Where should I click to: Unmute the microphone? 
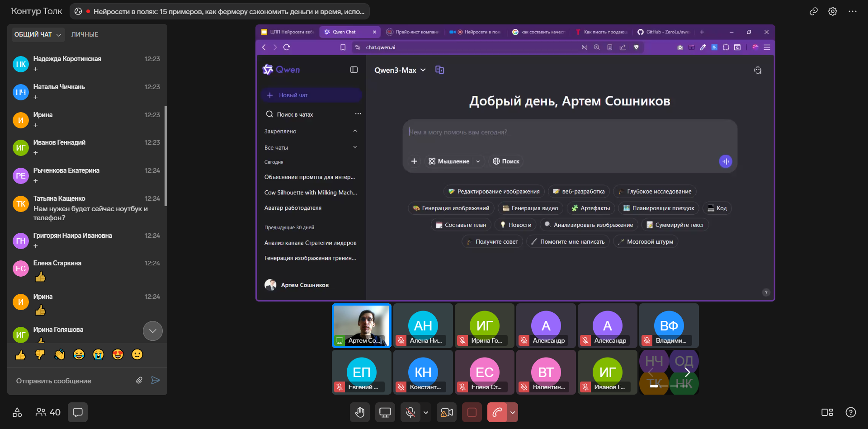click(x=410, y=412)
